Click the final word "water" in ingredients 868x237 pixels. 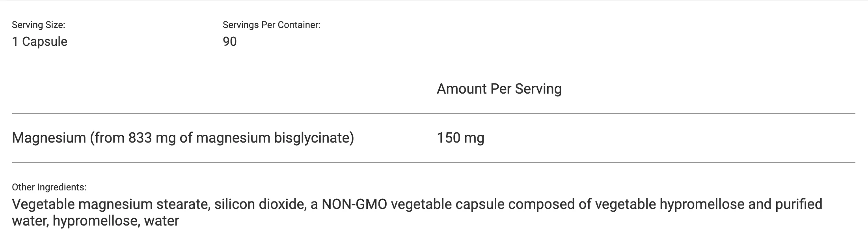pyautogui.click(x=162, y=221)
